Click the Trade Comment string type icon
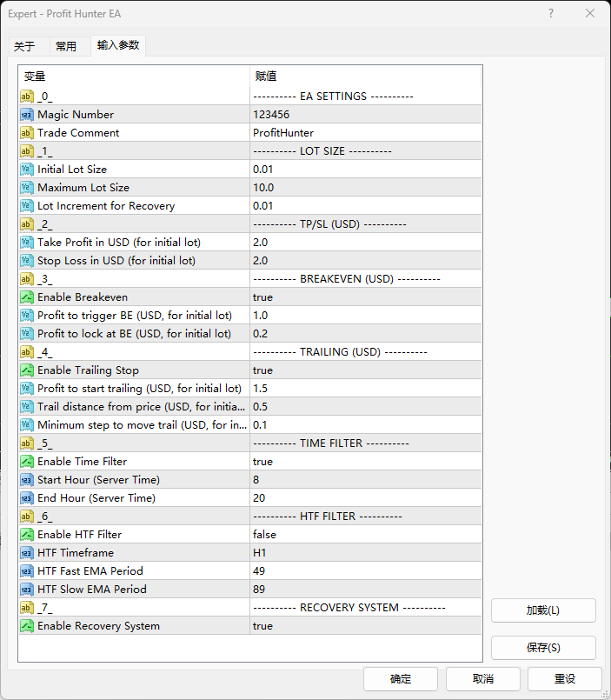The image size is (611, 700). [27, 133]
